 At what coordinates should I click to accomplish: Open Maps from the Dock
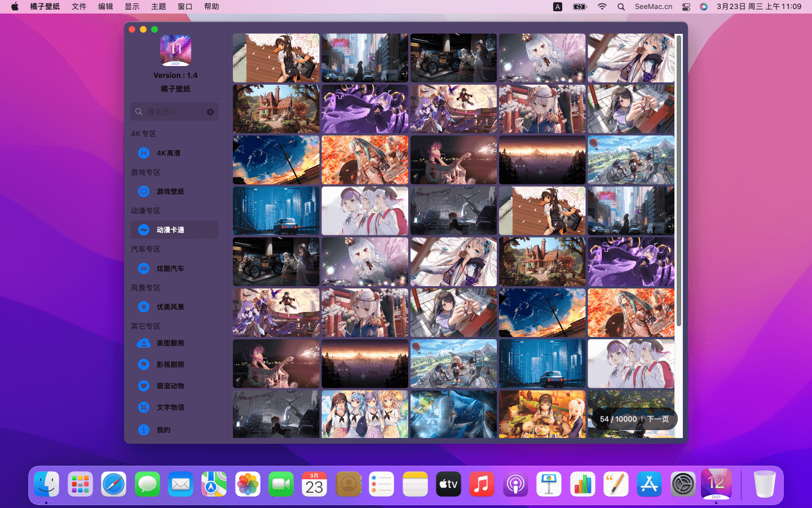[214, 484]
